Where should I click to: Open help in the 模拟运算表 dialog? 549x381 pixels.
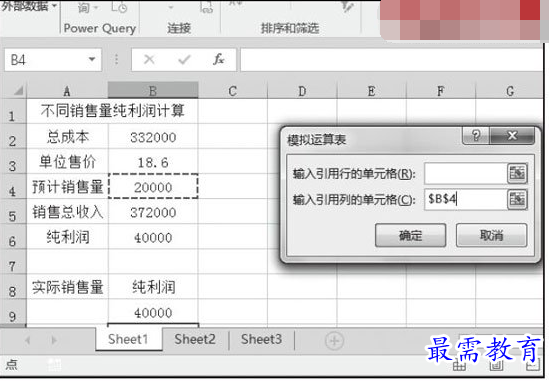click(476, 135)
